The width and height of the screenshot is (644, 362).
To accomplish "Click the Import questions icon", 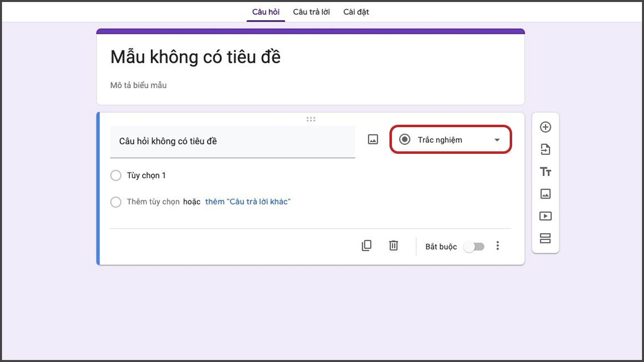I will pos(545,149).
